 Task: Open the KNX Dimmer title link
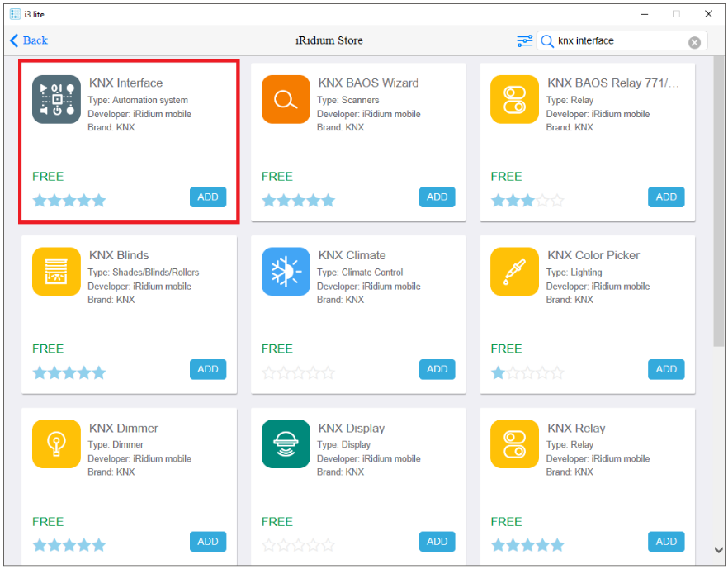coord(124,428)
